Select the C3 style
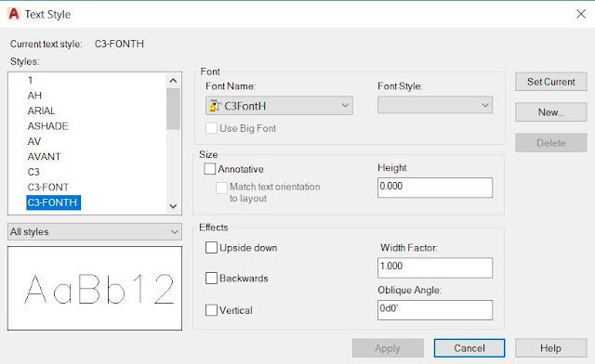This screenshot has height=364, width=595. 33,172
